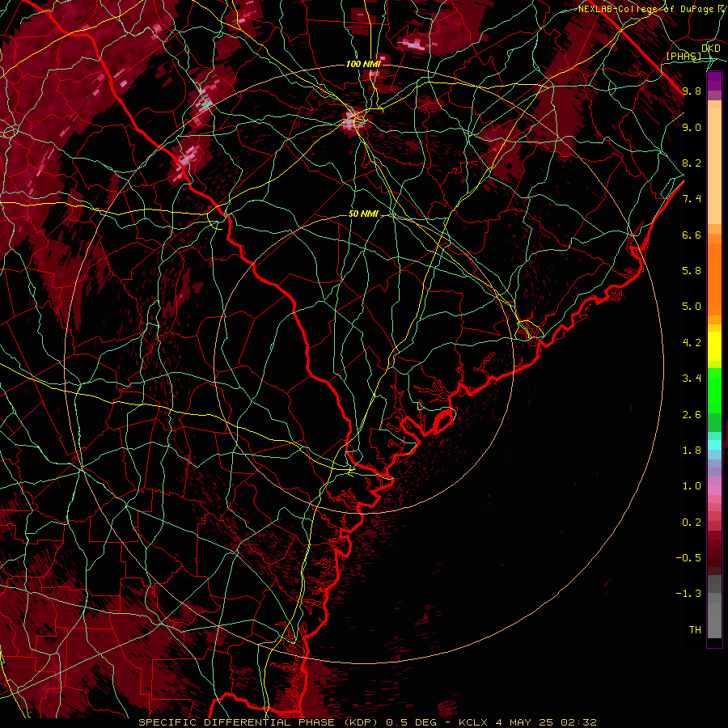The width and height of the screenshot is (728, 728).
Task: Click the 9.0 scale value
Action: pos(692,127)
